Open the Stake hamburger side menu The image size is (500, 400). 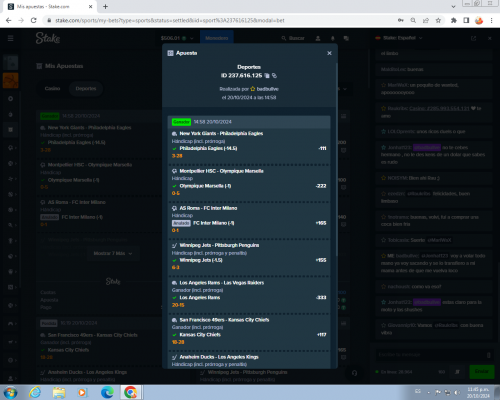pos(10,38)
